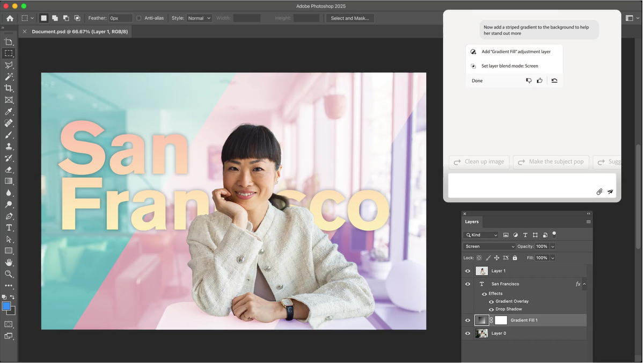Select the Rectangular Marquee tool
Image resolution: width=644 pixels, height=363 pixels.
tap(9, 53)
